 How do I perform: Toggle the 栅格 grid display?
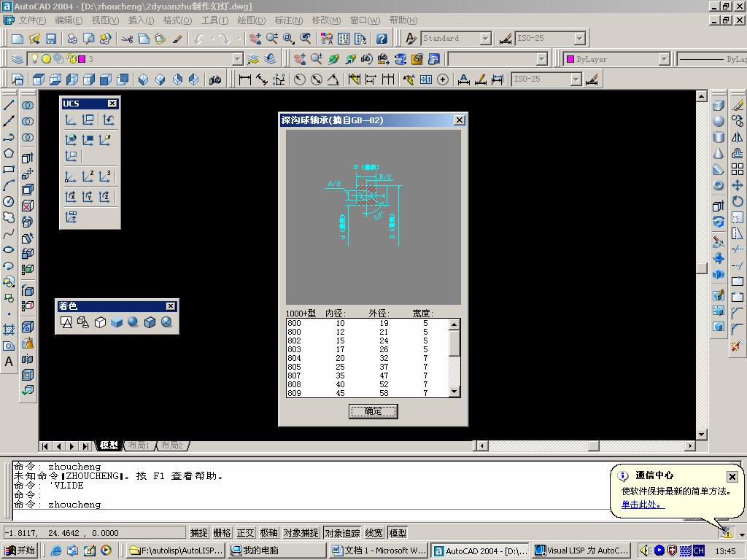click(x=222, y=533)
